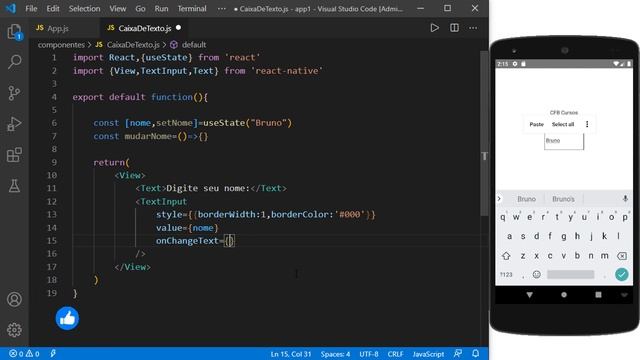
Task: Tap Paste in the phone context popup
Action: coord(536,124)
